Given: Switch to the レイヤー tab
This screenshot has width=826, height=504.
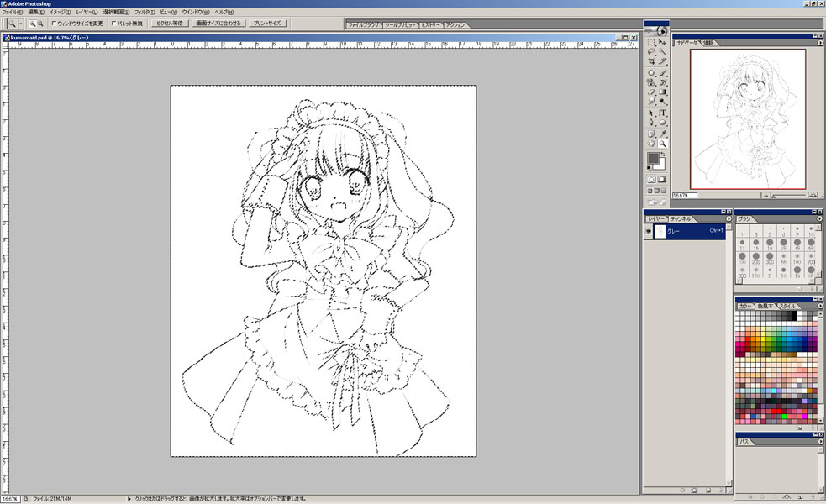Looking at the screenshot, I should click(x=657, y=219).
